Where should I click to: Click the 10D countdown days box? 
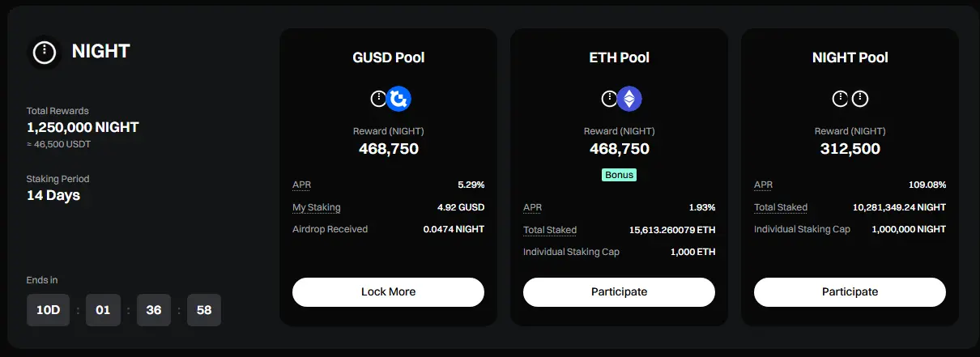coord(48,310)
